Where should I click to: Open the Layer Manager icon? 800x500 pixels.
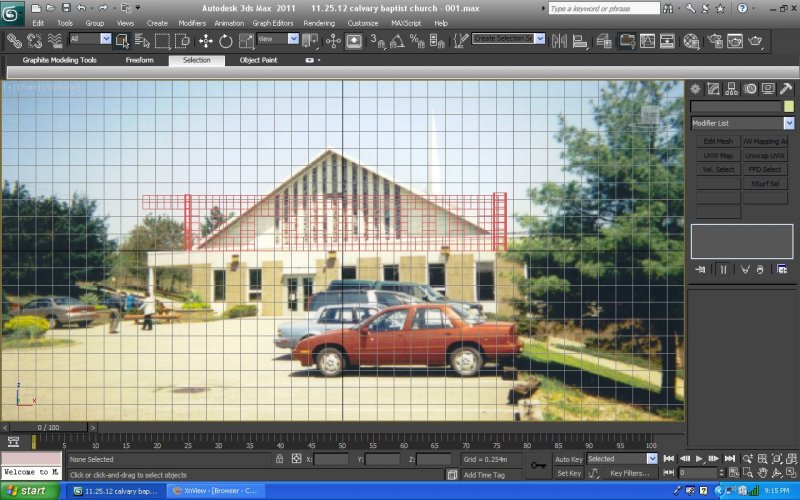click(x=604, y=41)
